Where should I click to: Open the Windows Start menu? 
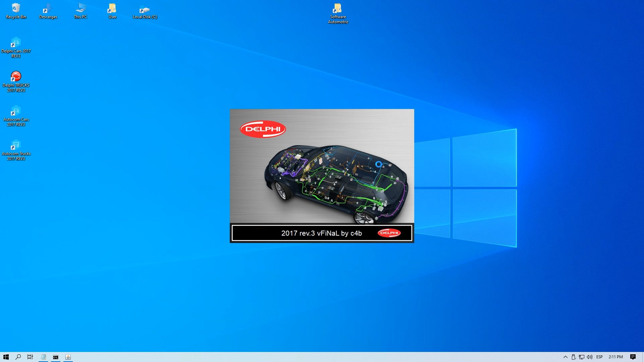[6, 357]
